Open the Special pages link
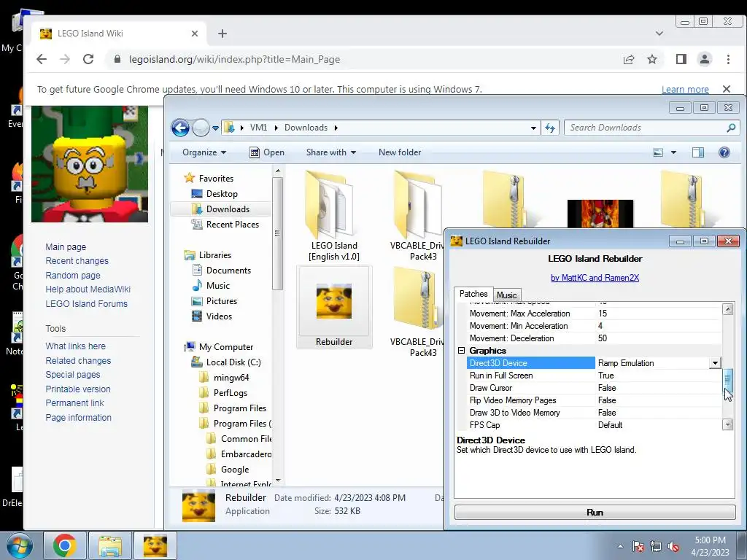This screenshot has width=747, height=560. [x=73, y=375]
